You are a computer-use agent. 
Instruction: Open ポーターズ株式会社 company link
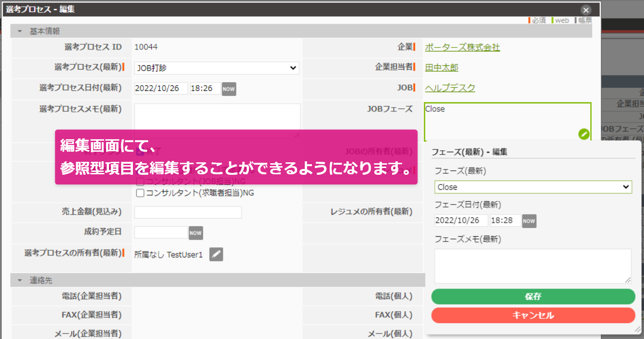[463, 47]
